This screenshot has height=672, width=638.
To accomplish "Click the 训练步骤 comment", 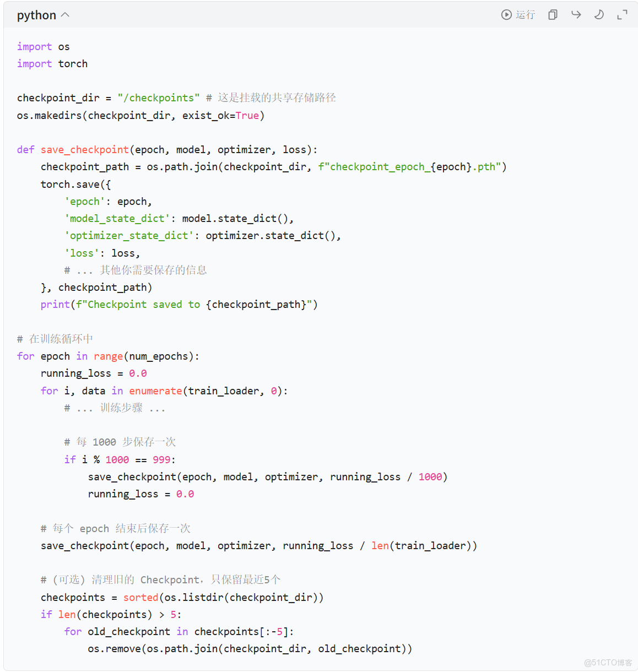I will [x=115, y=408].
